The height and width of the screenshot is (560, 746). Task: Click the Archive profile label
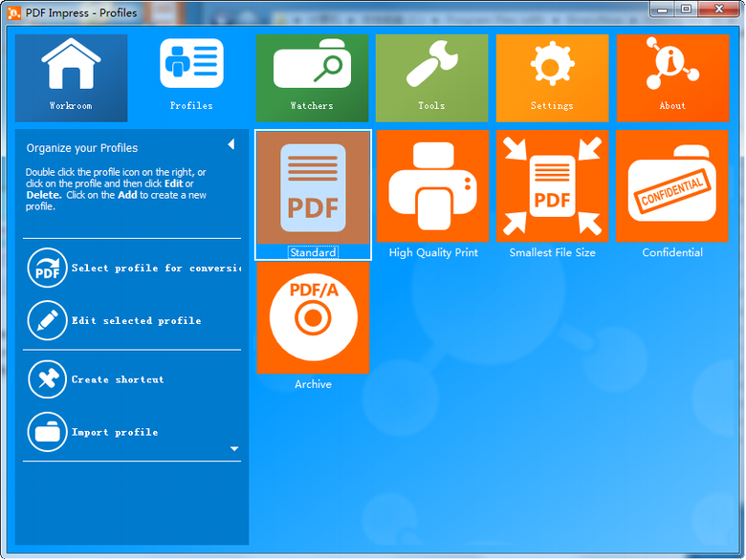313,384
